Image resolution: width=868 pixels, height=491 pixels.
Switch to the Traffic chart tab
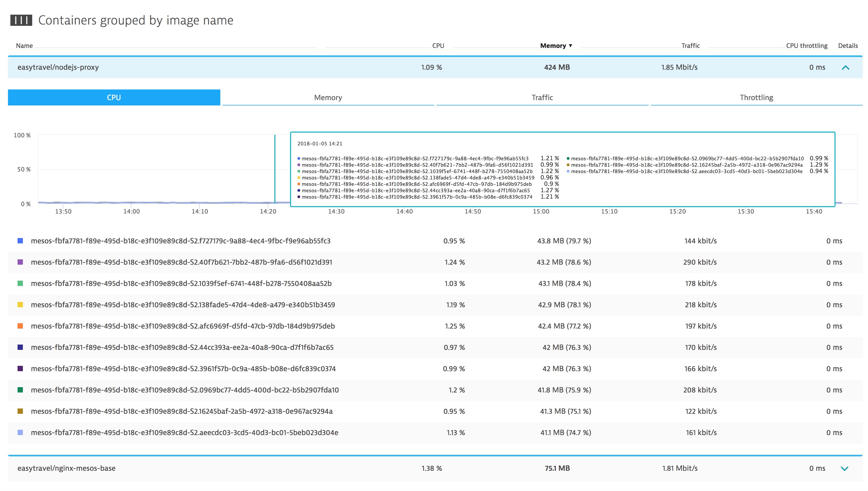[x=542, y=97]
